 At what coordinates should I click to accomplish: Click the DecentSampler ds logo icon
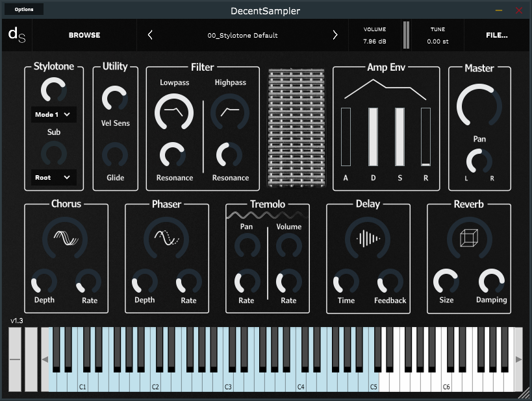tap(17, 35)
